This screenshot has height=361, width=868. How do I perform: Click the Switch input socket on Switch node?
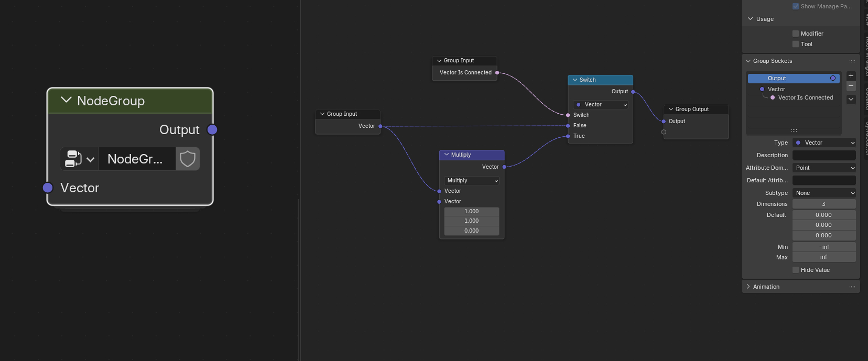pos(568,115)
